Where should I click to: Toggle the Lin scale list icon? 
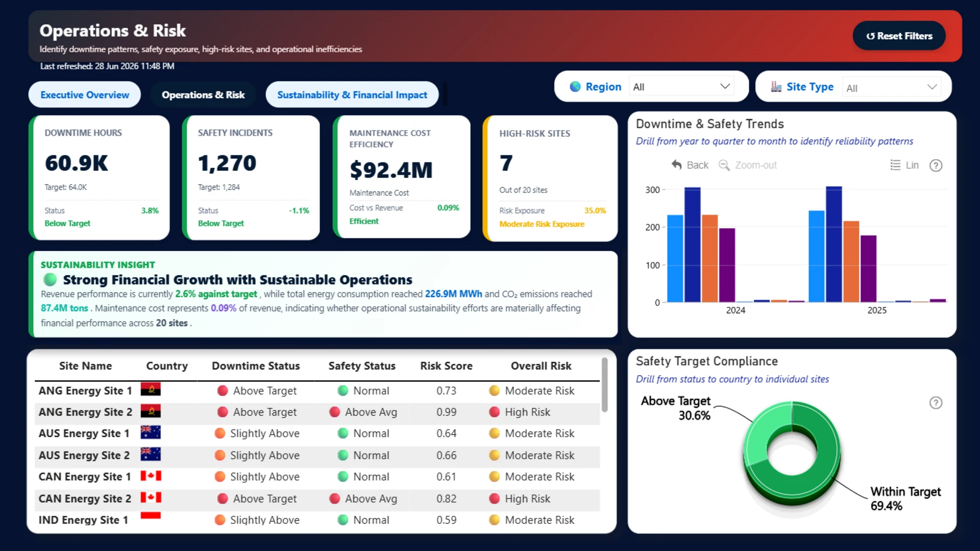click(895, 165)
